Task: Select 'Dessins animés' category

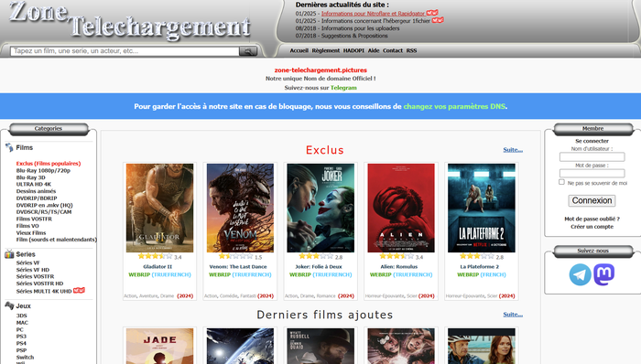Action: (36, 191)
